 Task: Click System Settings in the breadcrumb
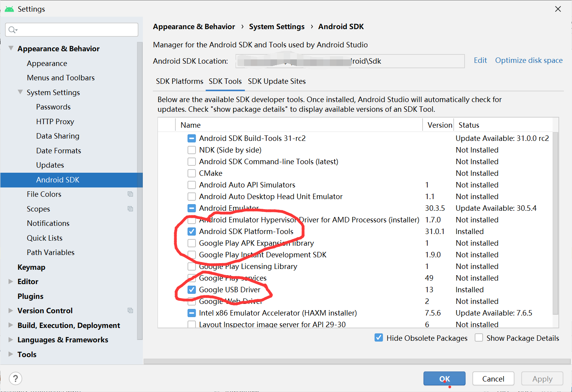click(x=277, y=26)
